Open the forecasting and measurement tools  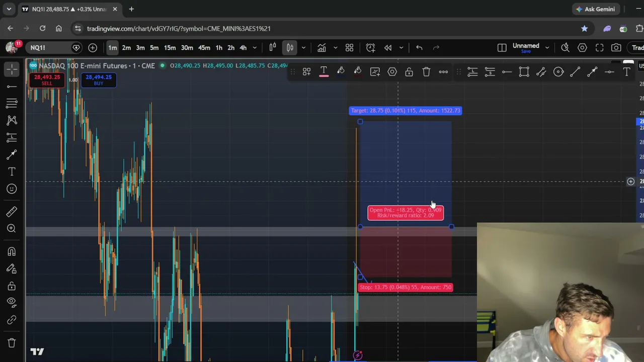(12, 137)
